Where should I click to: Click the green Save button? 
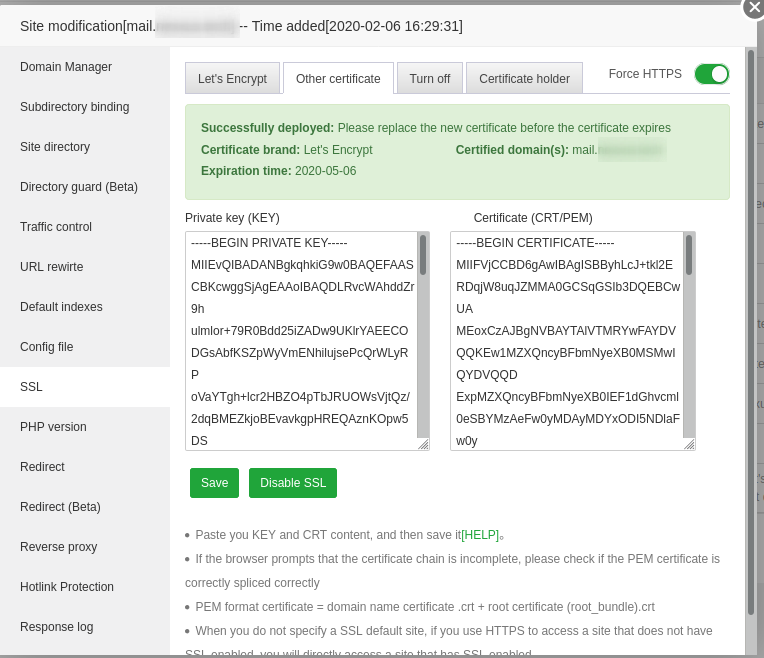(214, 483)
